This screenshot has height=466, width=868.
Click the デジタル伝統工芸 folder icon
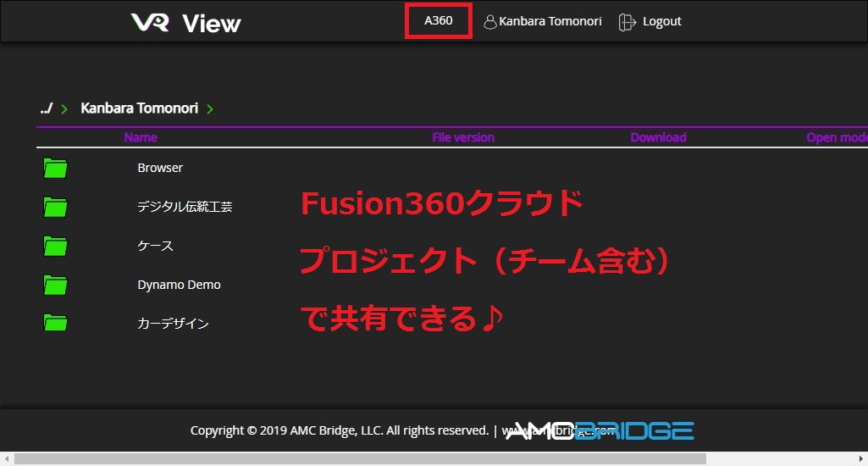[55, 207]
